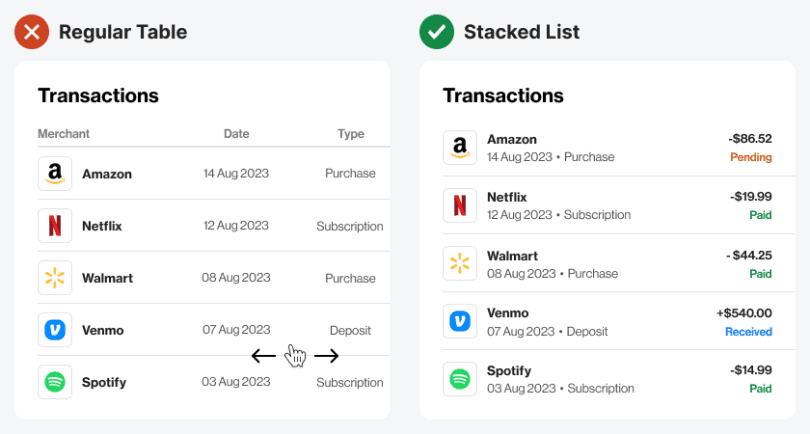The height and width of the screenshot is (434, 810).
Task: Click the Netflix logo in the regular table
Action: point(55,226)
